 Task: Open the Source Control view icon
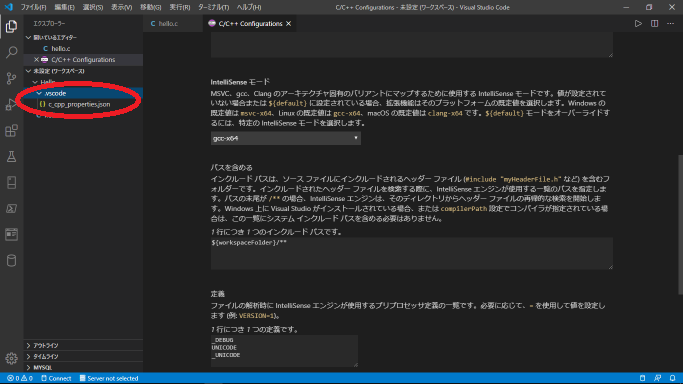(11, 78)
